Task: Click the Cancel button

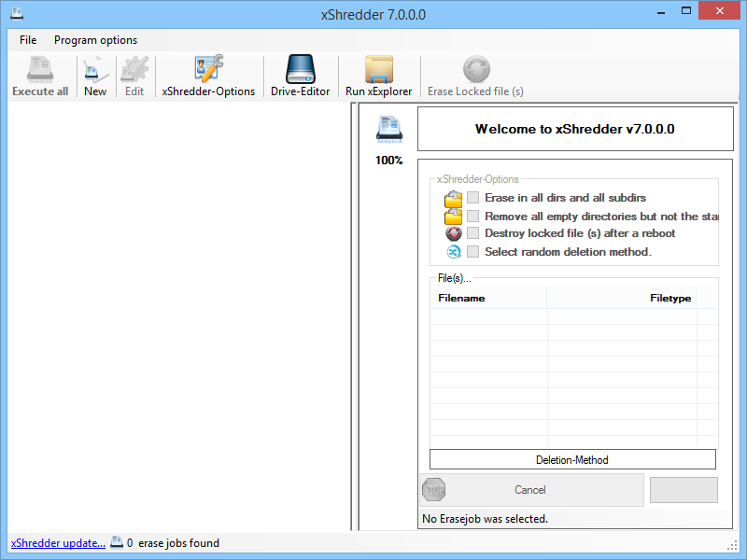Action: click(531, 490)
